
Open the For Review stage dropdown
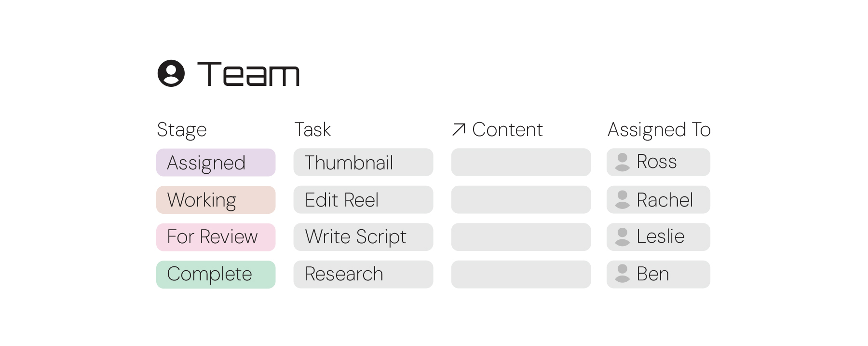point(216,236)
